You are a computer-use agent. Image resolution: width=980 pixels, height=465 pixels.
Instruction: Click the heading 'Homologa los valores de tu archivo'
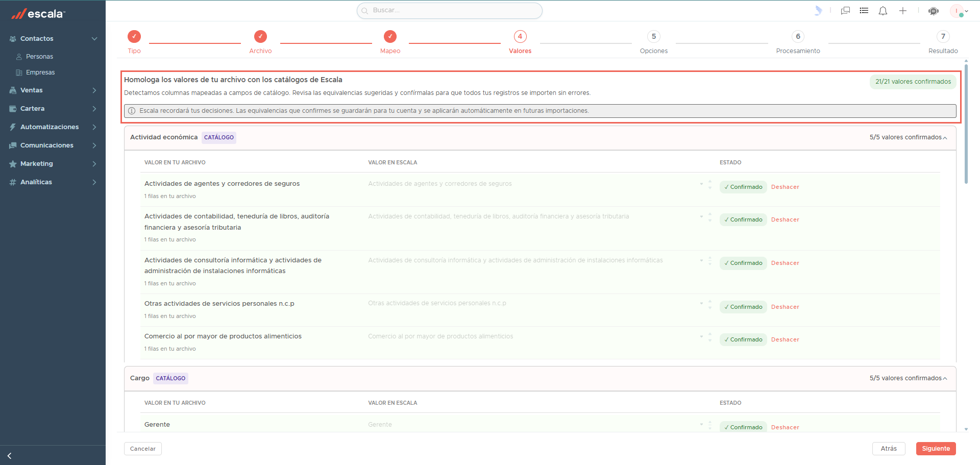233,80
